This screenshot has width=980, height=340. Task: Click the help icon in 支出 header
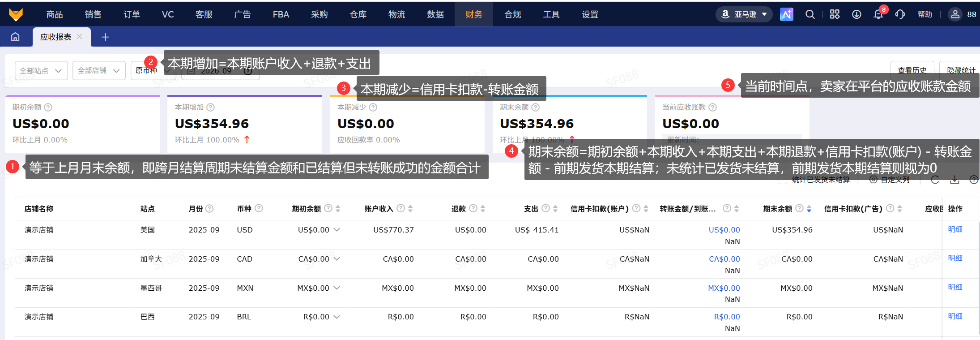(545, 208)
